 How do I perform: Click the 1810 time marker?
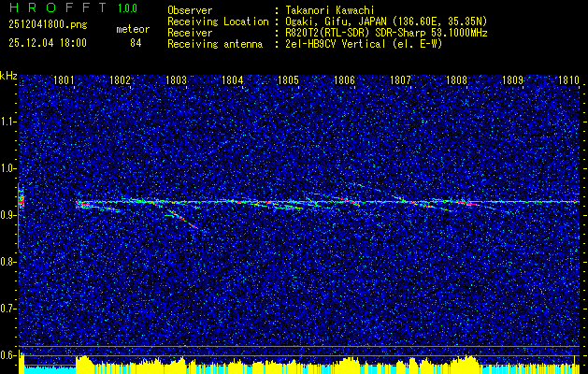(569, 79)
